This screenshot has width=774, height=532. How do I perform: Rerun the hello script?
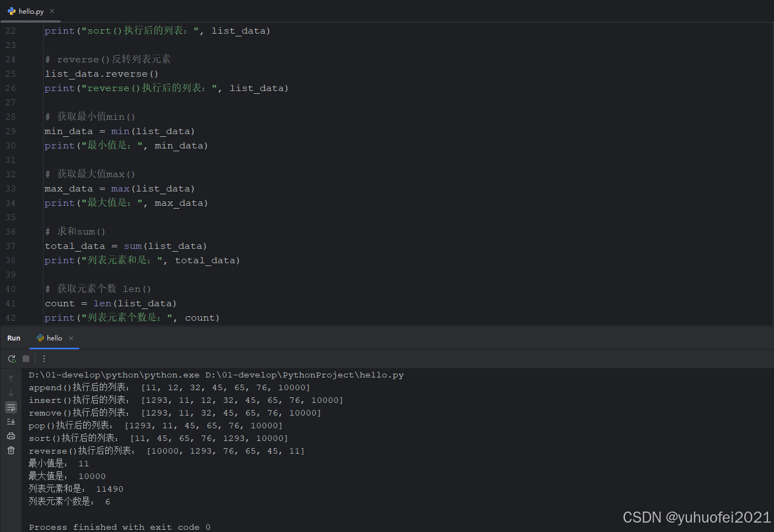click(x=12, y=359)
